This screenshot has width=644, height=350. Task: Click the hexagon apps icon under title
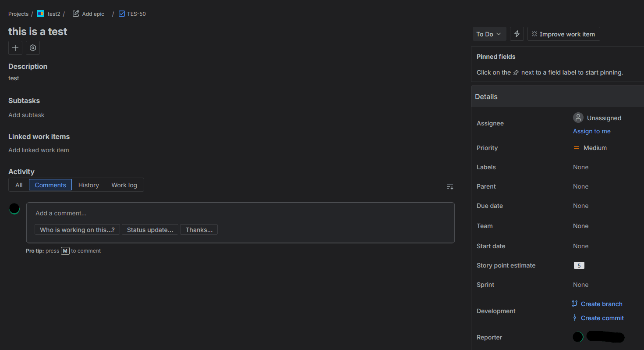(x=33, y=48)
